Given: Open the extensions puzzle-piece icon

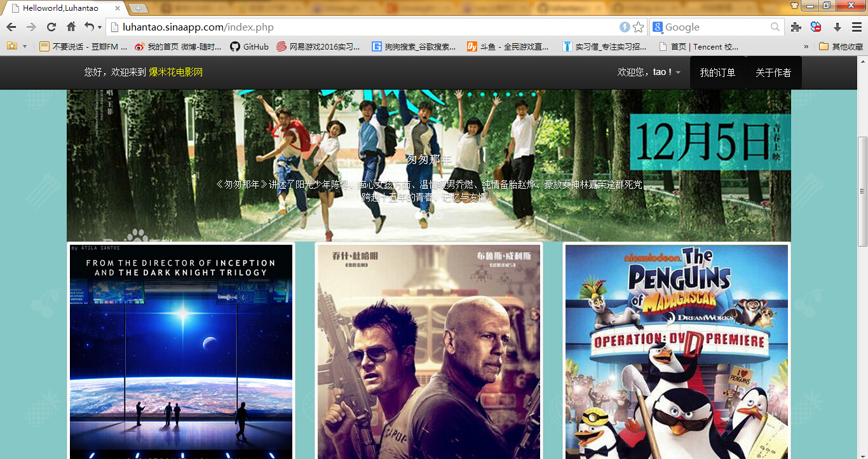Looking at the screenshot, I should click(796, 27).
